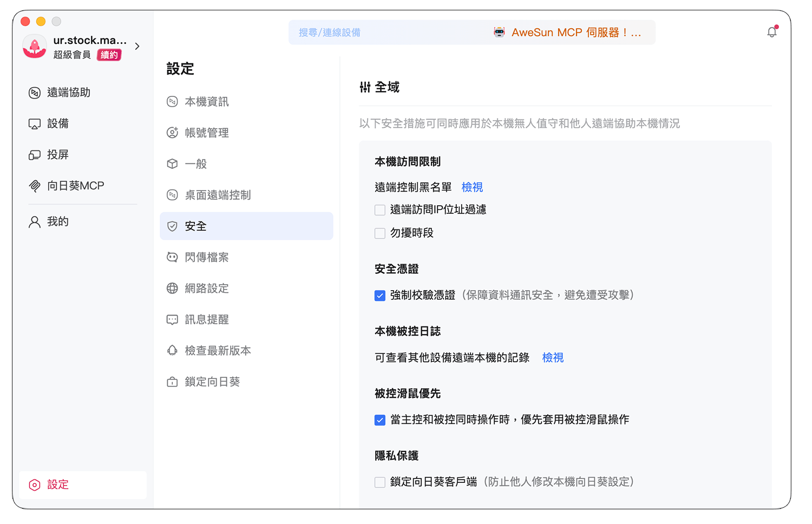The width and height of the screenshot is (812, 524).
Task: Click the user avatar icon
Action: pos(35,47)
